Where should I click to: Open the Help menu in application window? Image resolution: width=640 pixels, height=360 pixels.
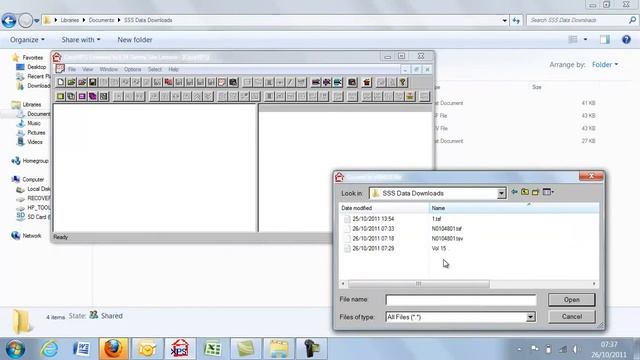point(173,69)
